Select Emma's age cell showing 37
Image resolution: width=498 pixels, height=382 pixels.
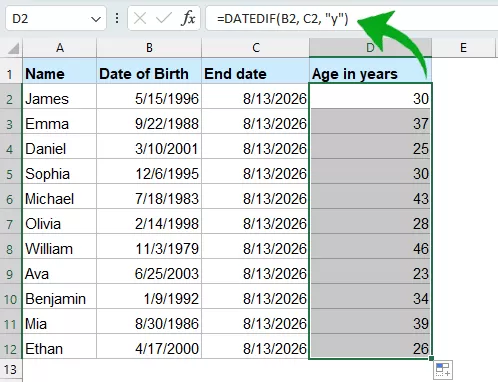click(370, 121)
